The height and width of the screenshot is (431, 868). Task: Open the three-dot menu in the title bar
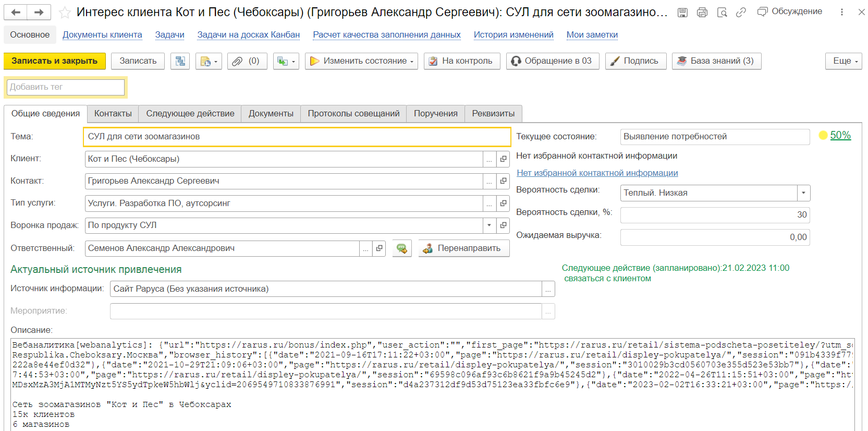841,12
